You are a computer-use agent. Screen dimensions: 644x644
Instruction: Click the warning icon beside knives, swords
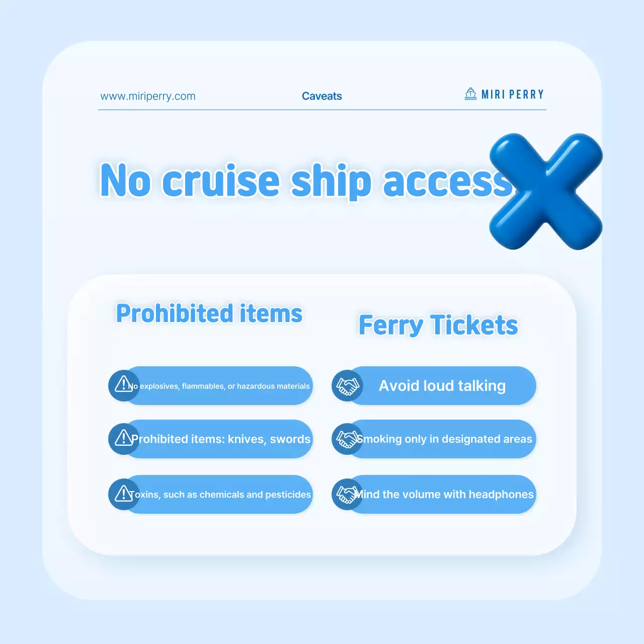123,439
